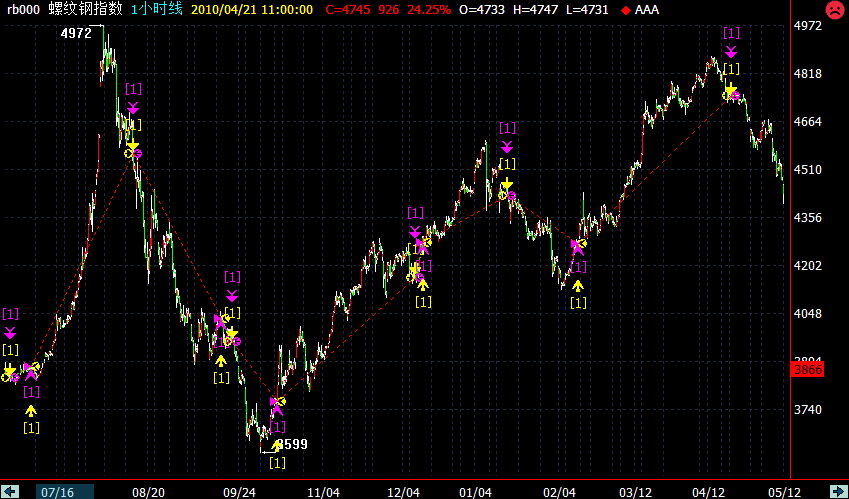Click the 24.25% change value
Viewport: 849px width, 499px height.
[429, 10]
